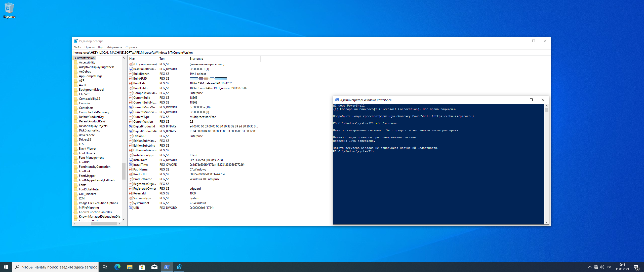Viewport: 644px width, 272px height.
Task: Click the PowerShell window title icon
Action: [337, 100]
